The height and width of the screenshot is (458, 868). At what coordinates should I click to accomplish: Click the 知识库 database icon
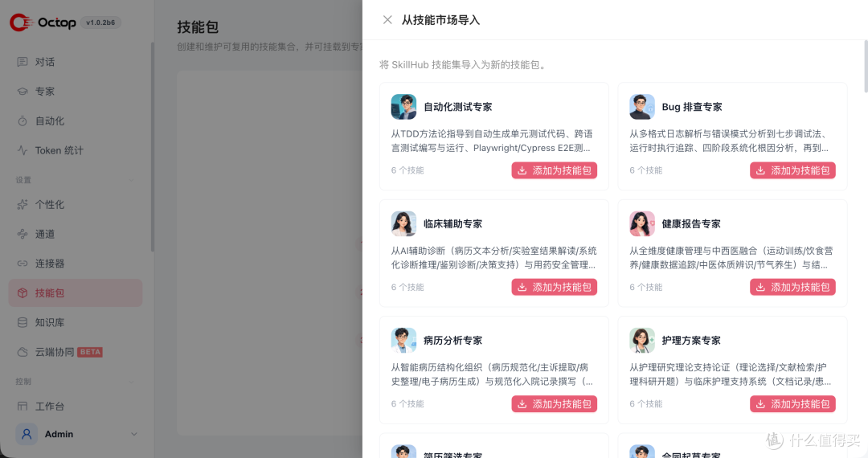click(23, 322)
